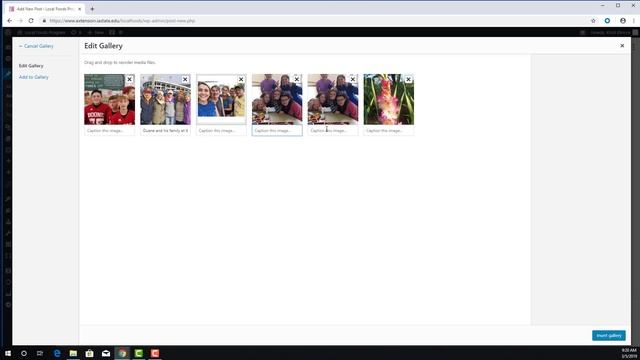
Task: Remove the family-at-building photo from gallery
Action: pyautogui.click(x=185, y=79)
